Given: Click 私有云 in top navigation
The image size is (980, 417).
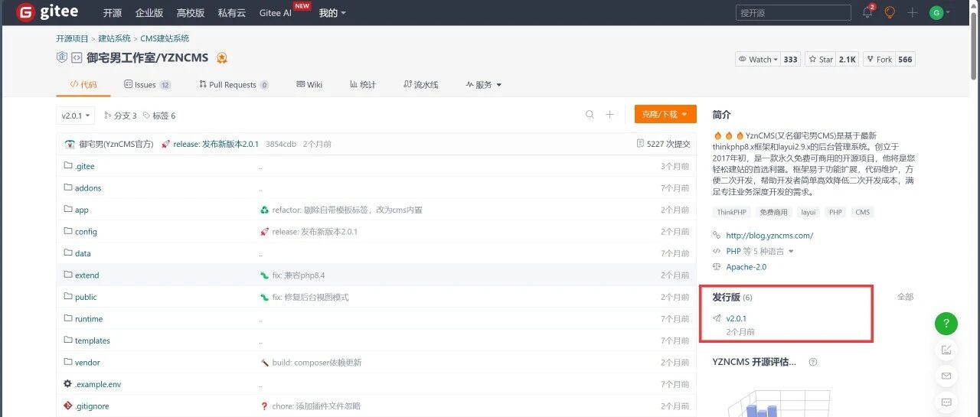Looking at the screenshot, I should coord(232,13).
